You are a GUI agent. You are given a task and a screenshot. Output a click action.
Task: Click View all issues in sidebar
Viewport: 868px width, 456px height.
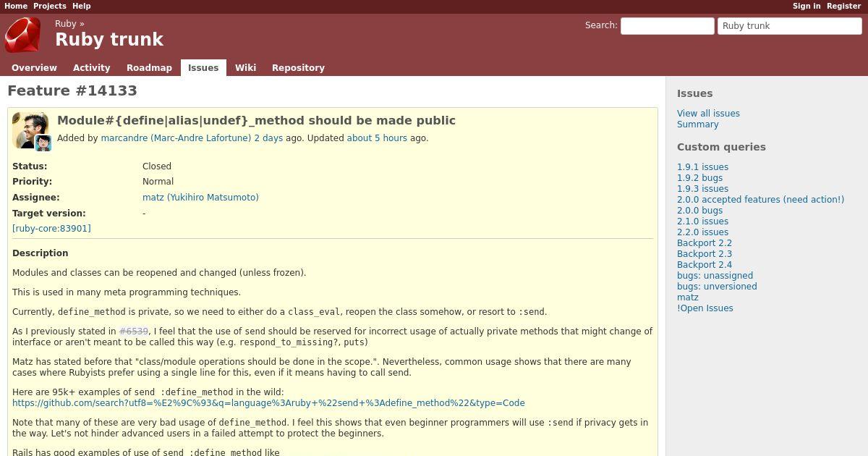pos(708,113)
